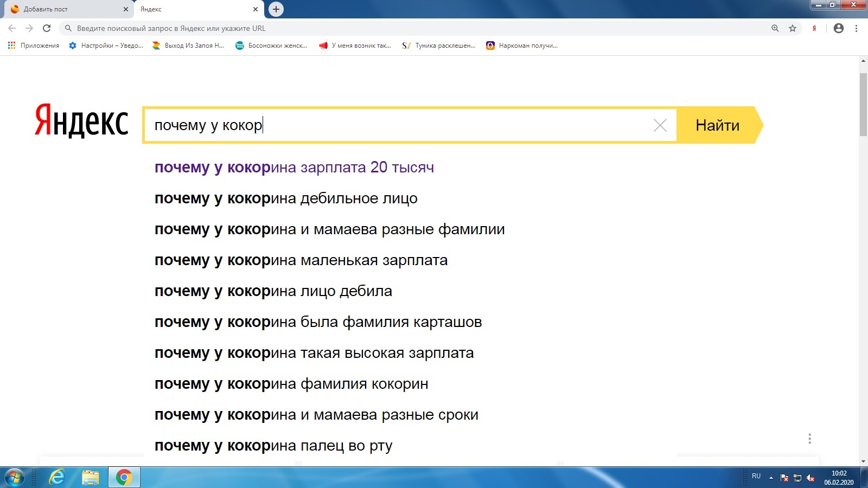868x488 pixels.
Task: Select suggestion 'кокорина маленькая зарплата'
Action: coord(301,260)
